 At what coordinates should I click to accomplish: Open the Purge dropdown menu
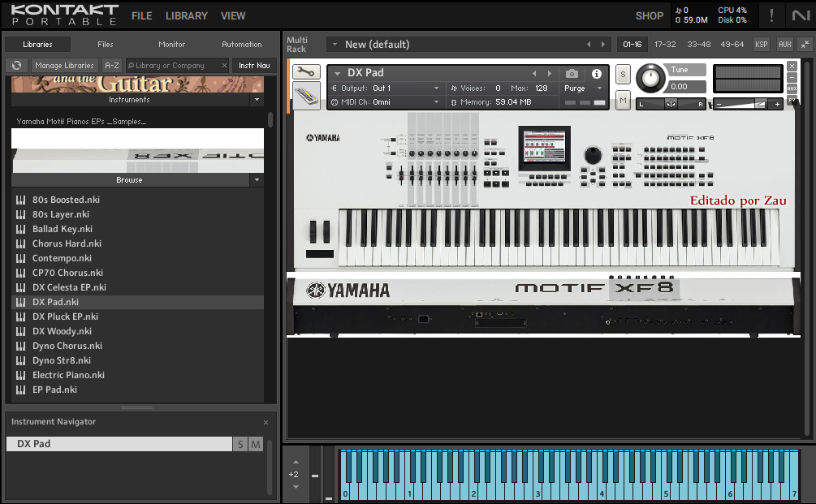[x=599, y=88]
